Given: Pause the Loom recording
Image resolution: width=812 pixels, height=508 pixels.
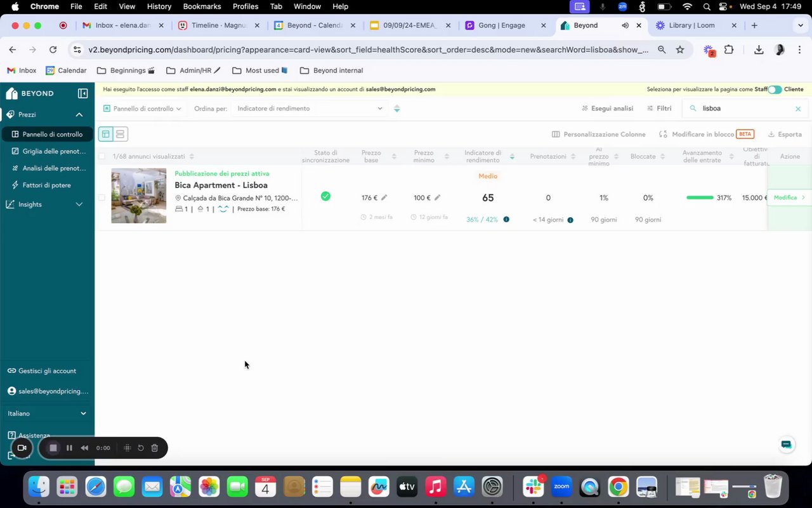Looking at the screenshot, I should [x=69, y=448].
